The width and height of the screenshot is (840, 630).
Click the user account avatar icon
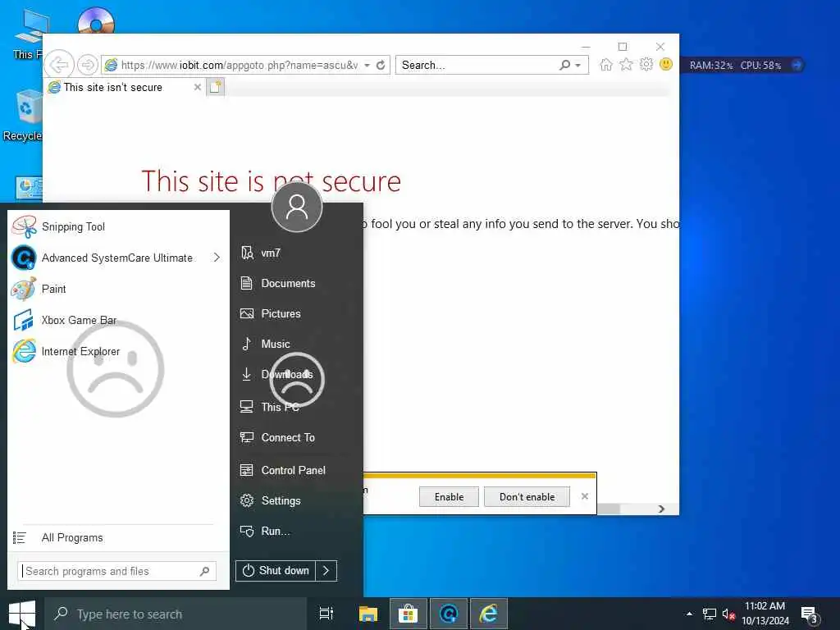point(297,207)
